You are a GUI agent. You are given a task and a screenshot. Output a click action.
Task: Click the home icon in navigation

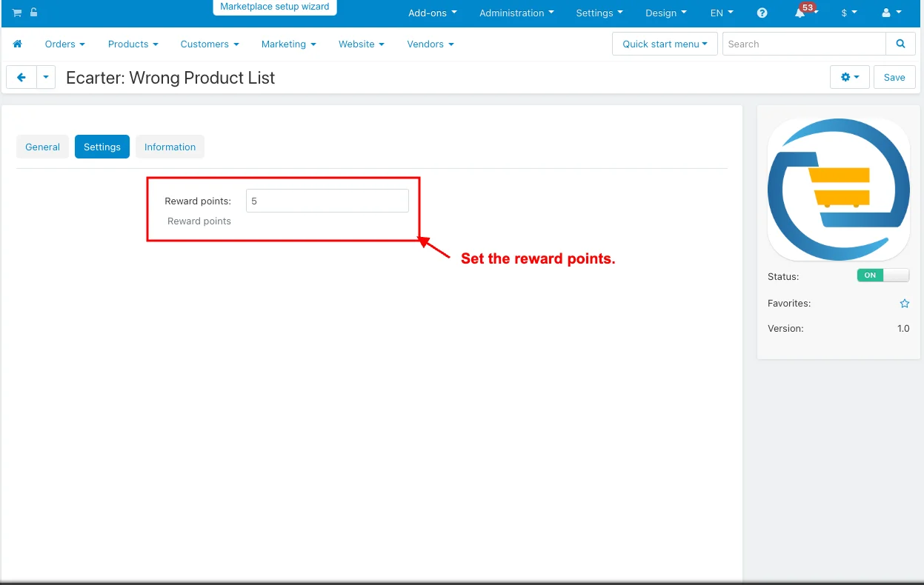18,44
